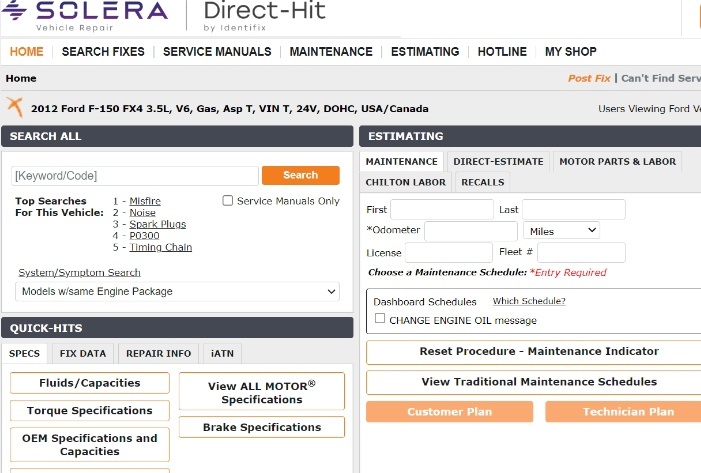
Task: Click the License input field
Action: [x=449, y=252]
